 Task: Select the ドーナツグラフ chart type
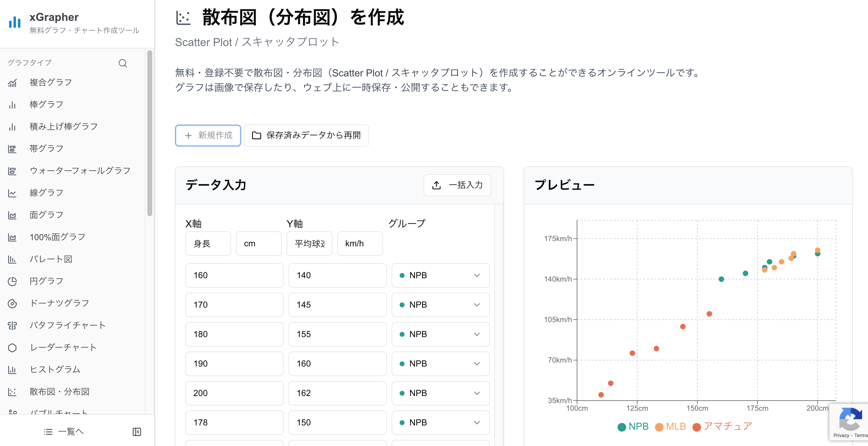pyautogui.click(x=59, y=302)
